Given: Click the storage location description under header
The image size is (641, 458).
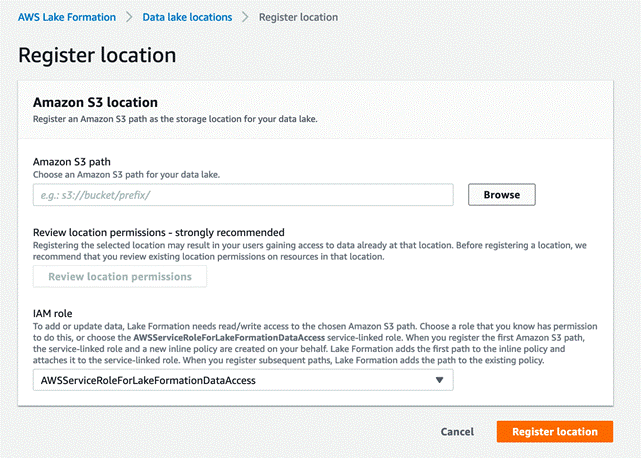Looking at the screenshot, I should coord(175,118).
